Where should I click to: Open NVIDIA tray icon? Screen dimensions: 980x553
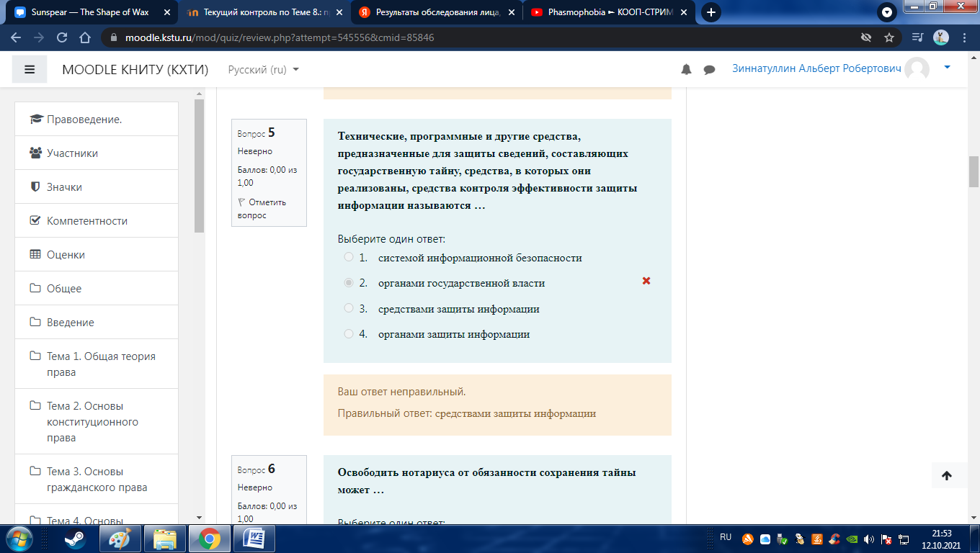(852, 539)
